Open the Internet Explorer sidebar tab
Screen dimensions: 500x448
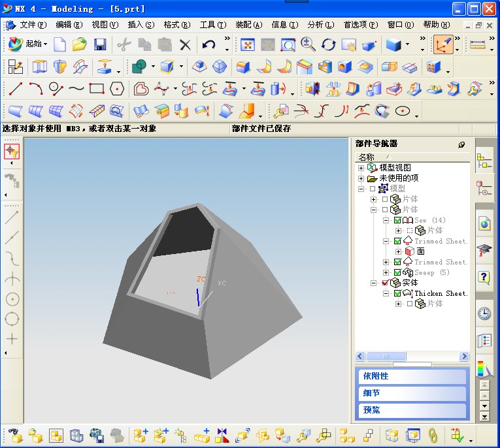[x=484, y=223]
